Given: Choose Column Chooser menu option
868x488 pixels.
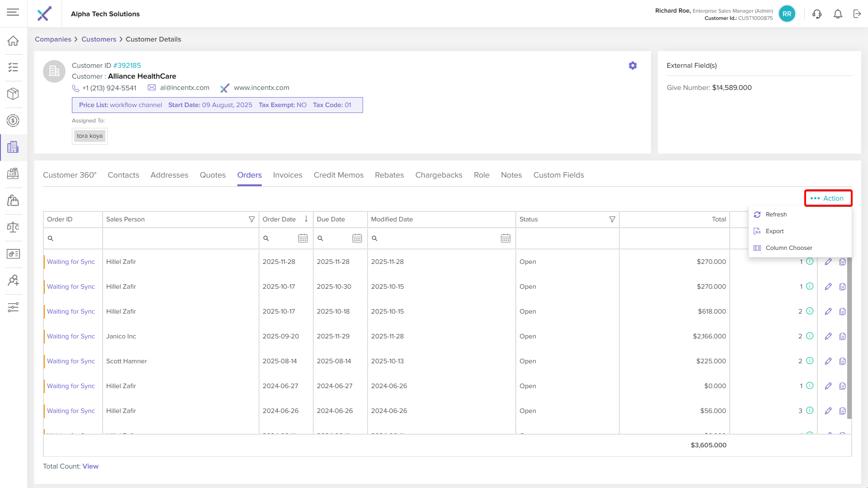Looking at the screenshot, I should pos(788,248).
